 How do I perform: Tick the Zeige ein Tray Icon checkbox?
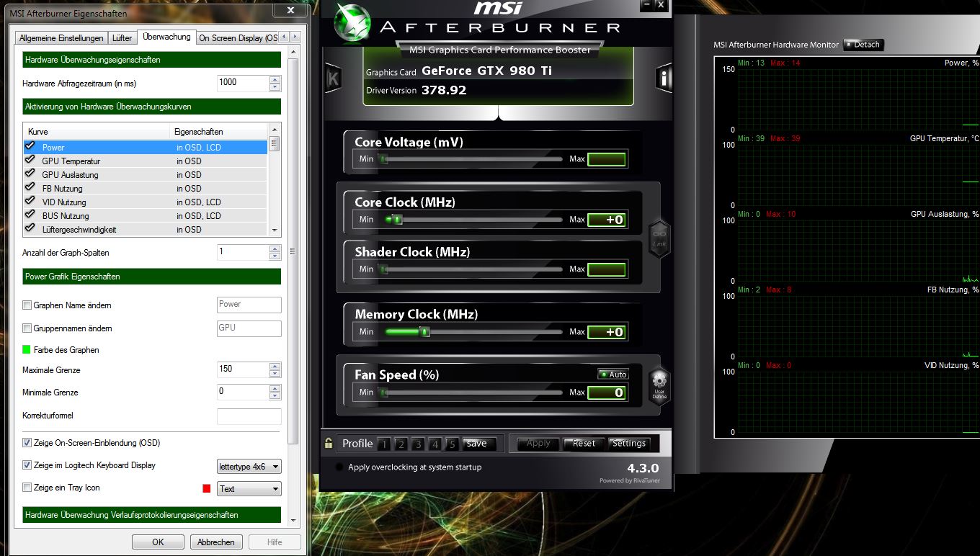coord(27,488)
